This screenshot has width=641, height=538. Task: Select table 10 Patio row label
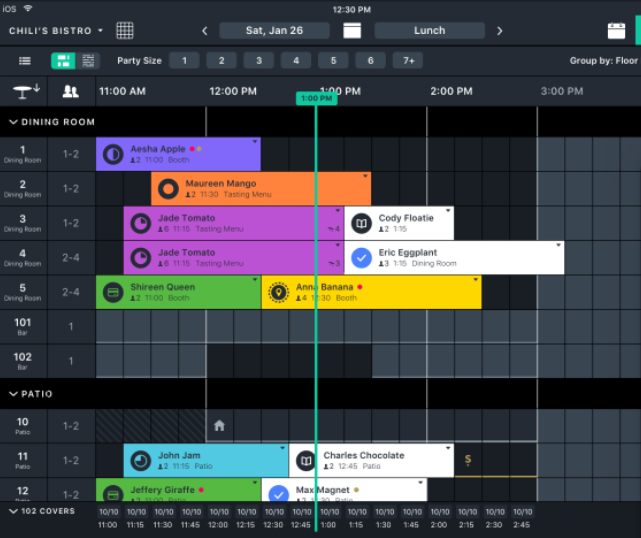(22, 426)
